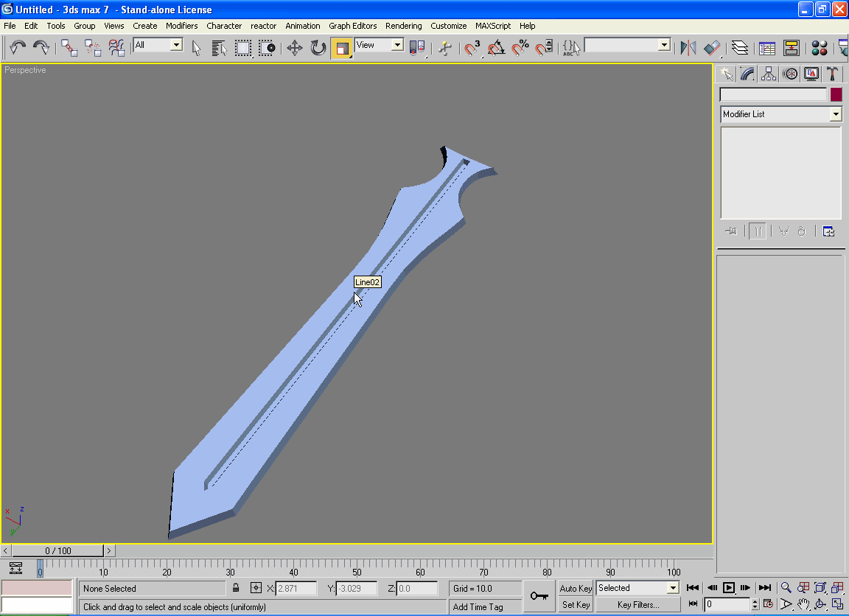Viewport: 849px width, 616px height.
Task: Open the Hierarchy panel tab
Action: click(769, 74)
